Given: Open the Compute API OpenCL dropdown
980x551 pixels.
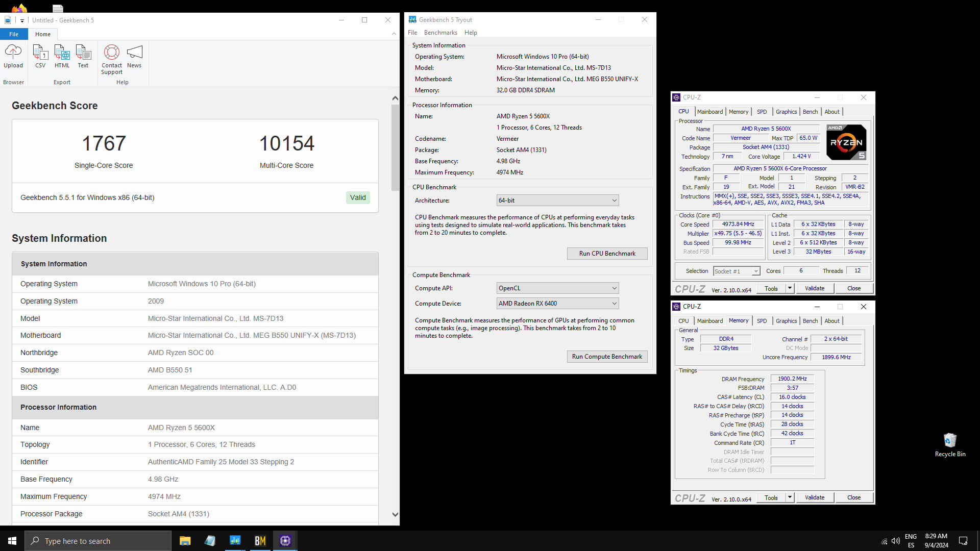Looking at the screenshot, I should 557,288.
